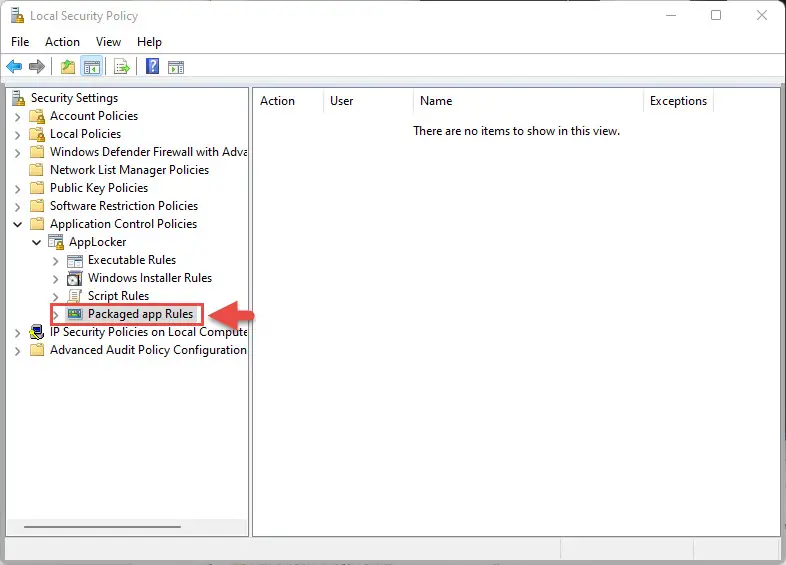Image resolution: width=786 pixels, height=565 pixels.
Task: Expand the Script Rules node
Action: pyautogui.click(x=56, y=297)
